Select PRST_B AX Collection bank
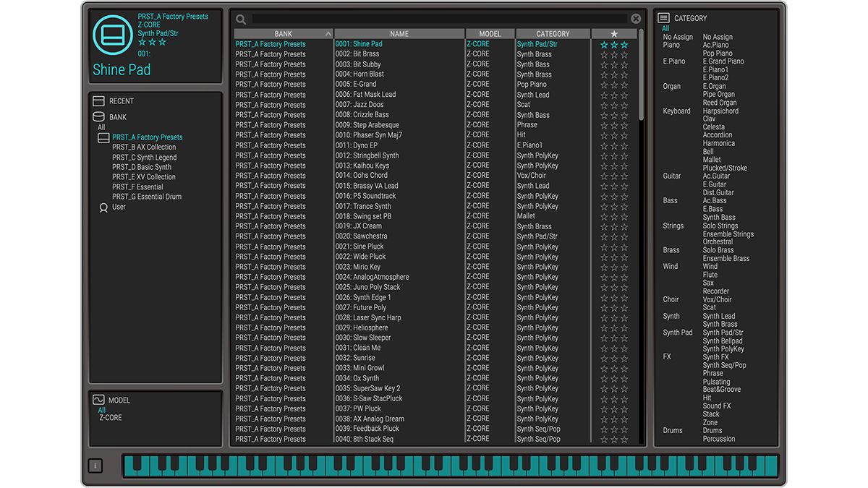The width and height of the screenshot is (868, 488). point(144,147)
